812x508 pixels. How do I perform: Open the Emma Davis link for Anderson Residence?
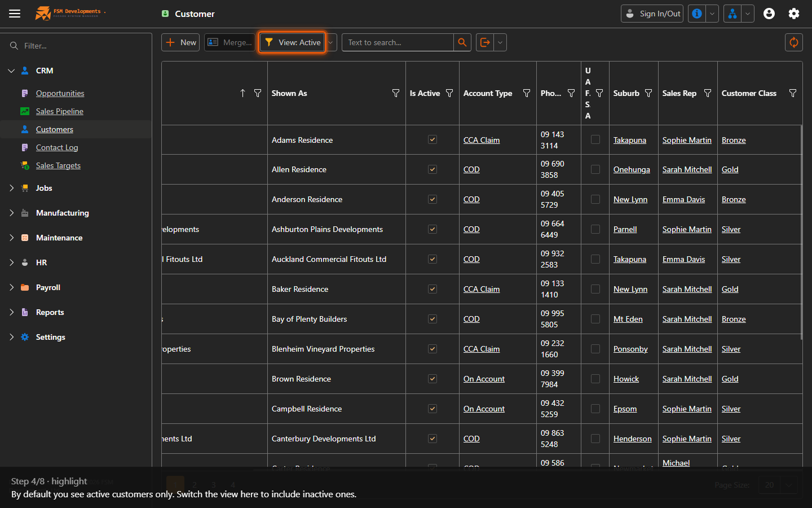[x=683, y=199]
